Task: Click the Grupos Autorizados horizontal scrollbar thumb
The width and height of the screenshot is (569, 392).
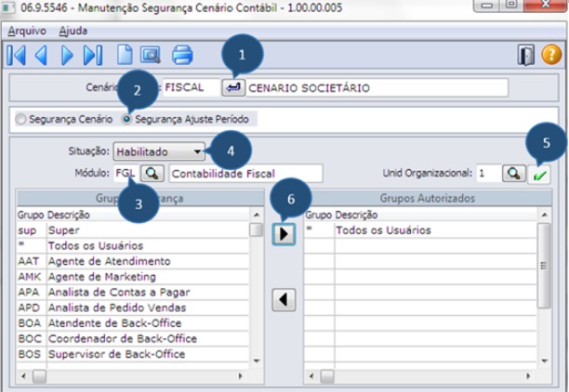Action: (x=326, y=376)
